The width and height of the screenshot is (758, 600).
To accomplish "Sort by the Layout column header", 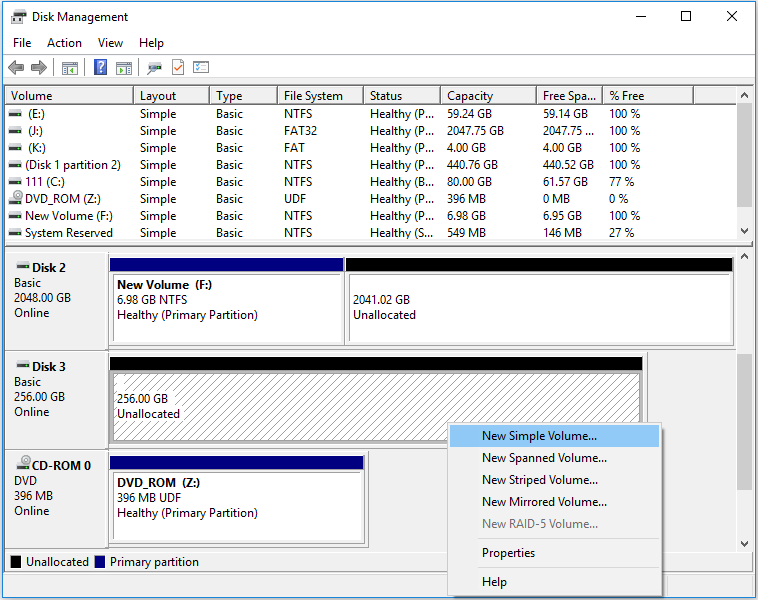I will pyautogui.click(x=172, y=96).
